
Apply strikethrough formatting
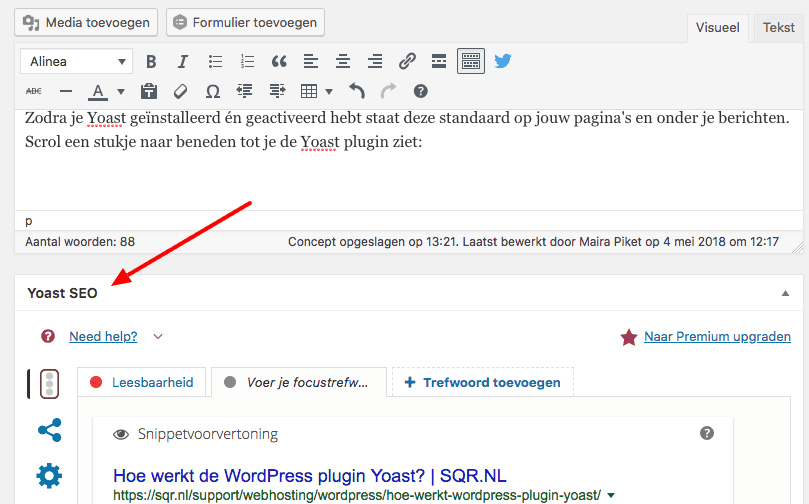click(x=34, y=91)
